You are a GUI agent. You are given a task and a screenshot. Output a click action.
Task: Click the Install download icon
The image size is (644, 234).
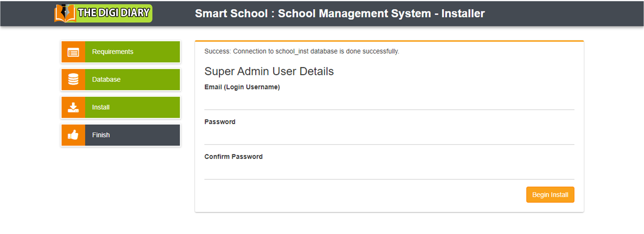[73, 107]
